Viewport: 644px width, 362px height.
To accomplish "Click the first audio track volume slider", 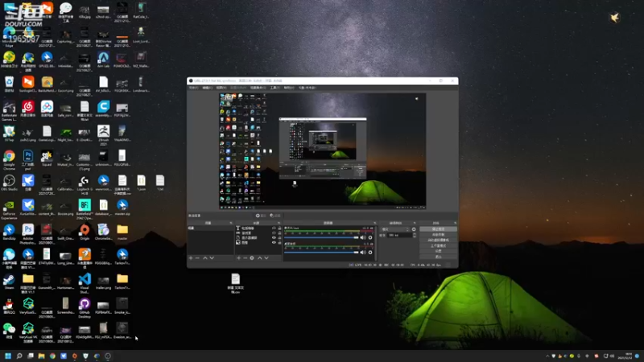I will [321, 237].
